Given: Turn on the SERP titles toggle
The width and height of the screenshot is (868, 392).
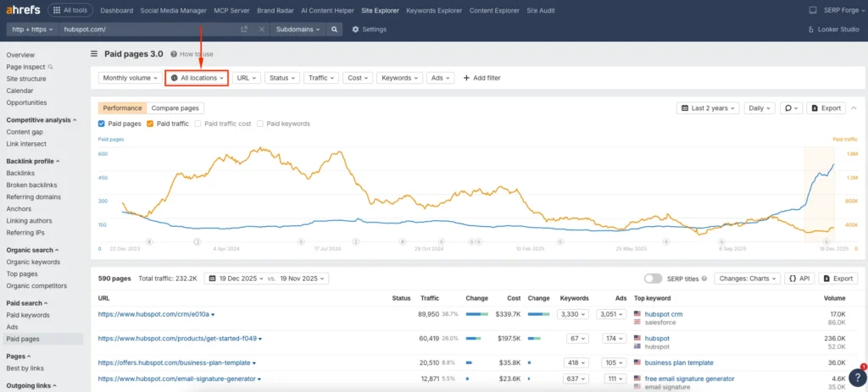Looking at the screenshot, I should pyautogui.click(x=653, y=278).
